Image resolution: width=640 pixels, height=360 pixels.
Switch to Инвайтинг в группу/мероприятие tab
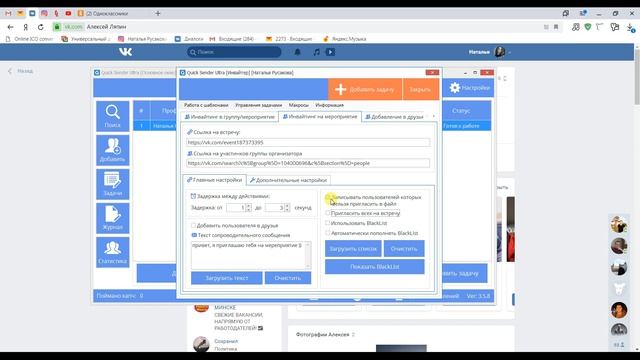pos(230,117)
